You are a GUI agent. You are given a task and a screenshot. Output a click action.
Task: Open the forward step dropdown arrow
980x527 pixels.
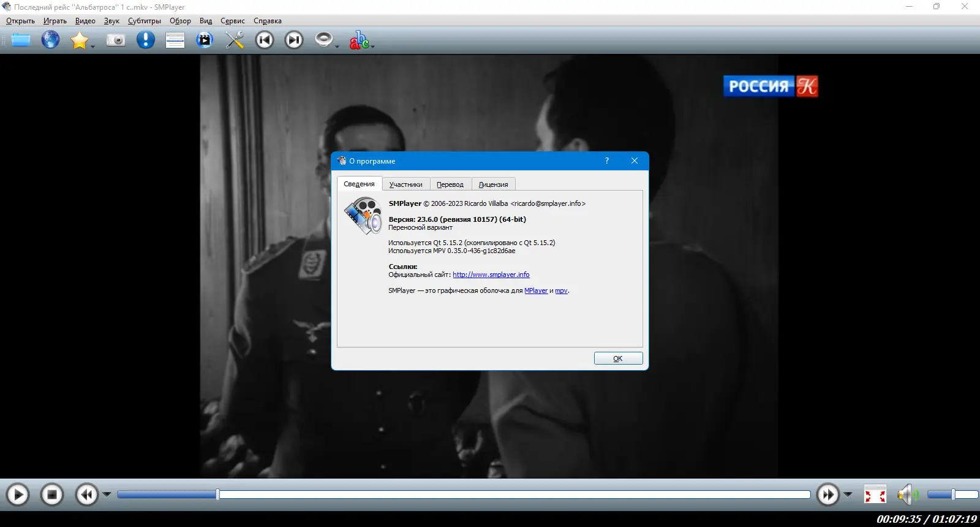(848, 495)
